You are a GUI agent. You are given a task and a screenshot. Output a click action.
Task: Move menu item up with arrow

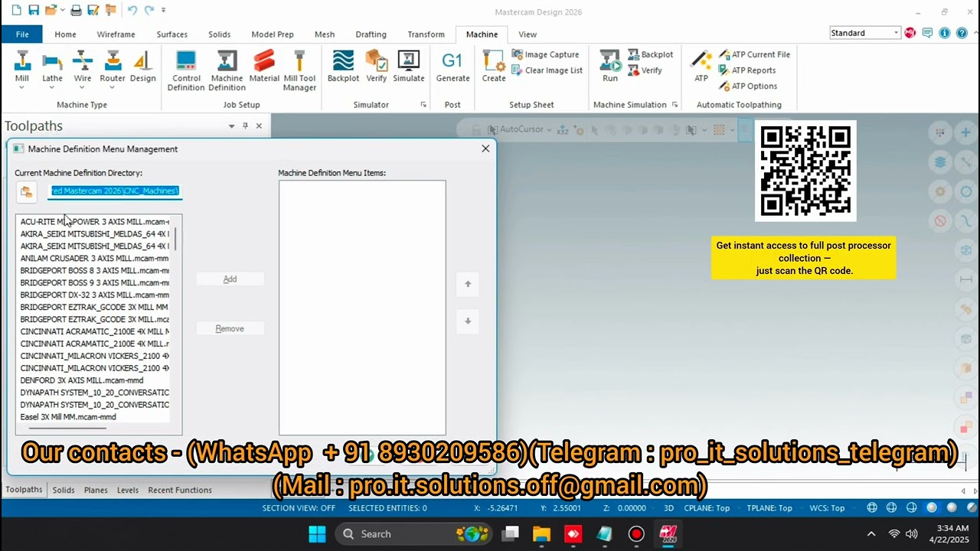pos(468,284)
